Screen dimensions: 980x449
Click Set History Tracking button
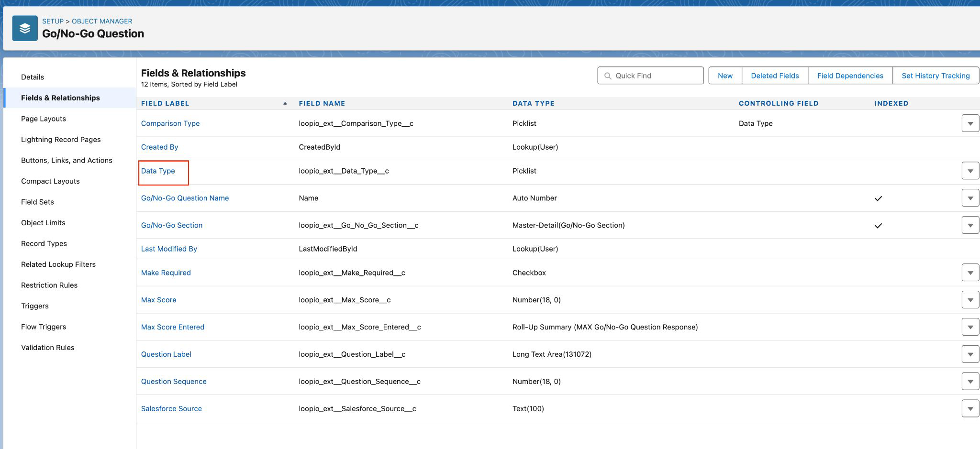(x=935, y=76)
